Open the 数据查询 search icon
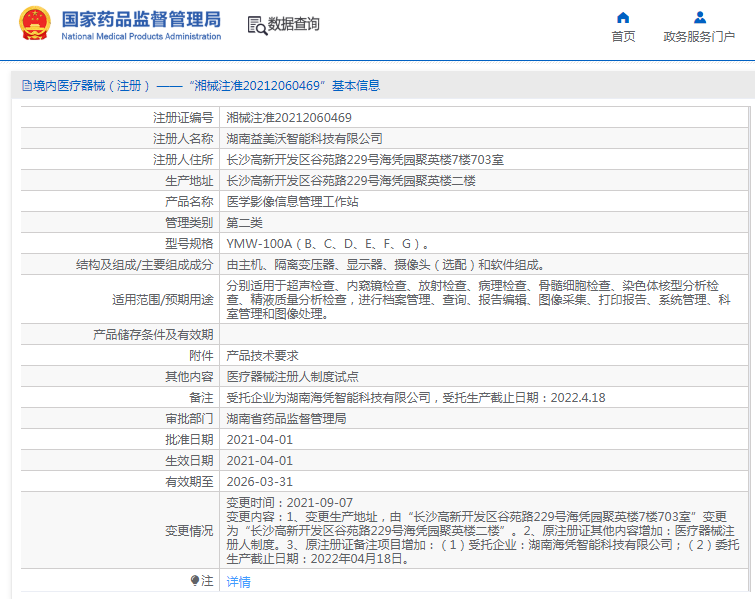755x599 pixels. coord(257,25)
